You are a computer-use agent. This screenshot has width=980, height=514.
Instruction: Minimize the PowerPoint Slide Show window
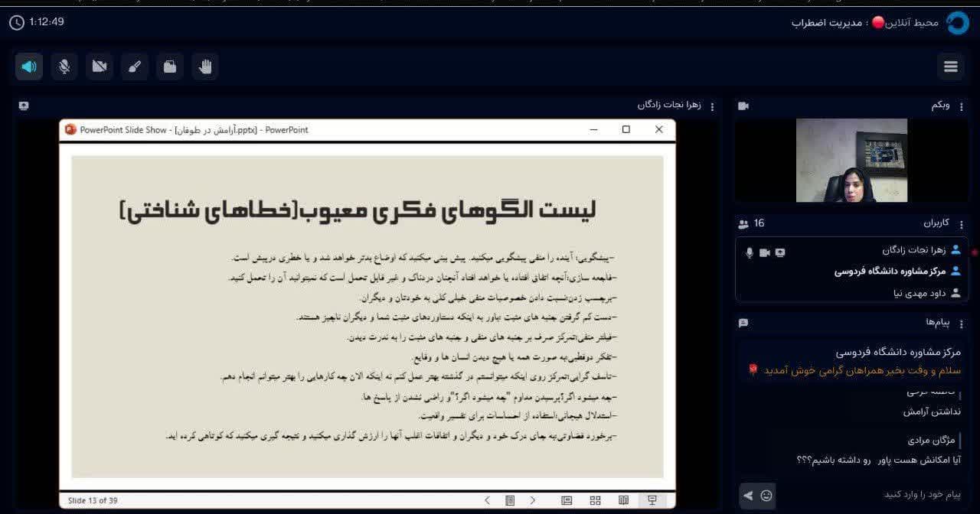pos(593,130)
